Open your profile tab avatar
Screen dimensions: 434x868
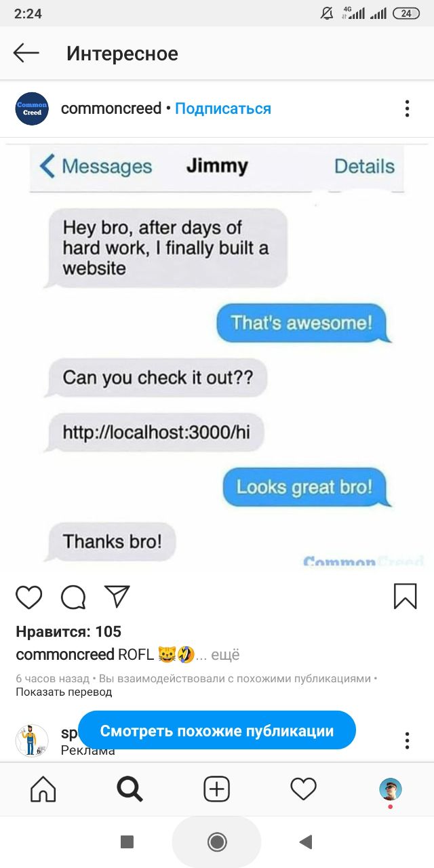390,789
